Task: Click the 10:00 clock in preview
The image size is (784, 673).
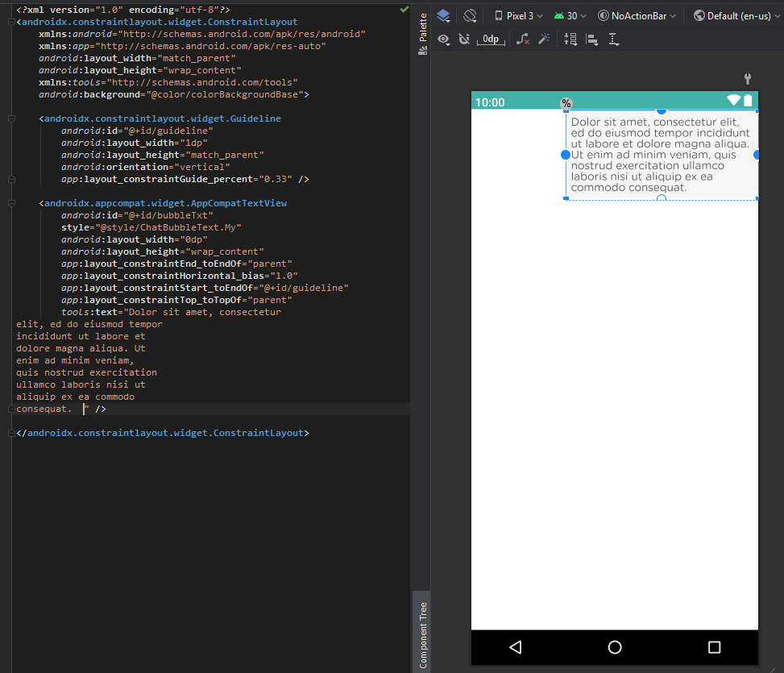Action: pos(490,102)
